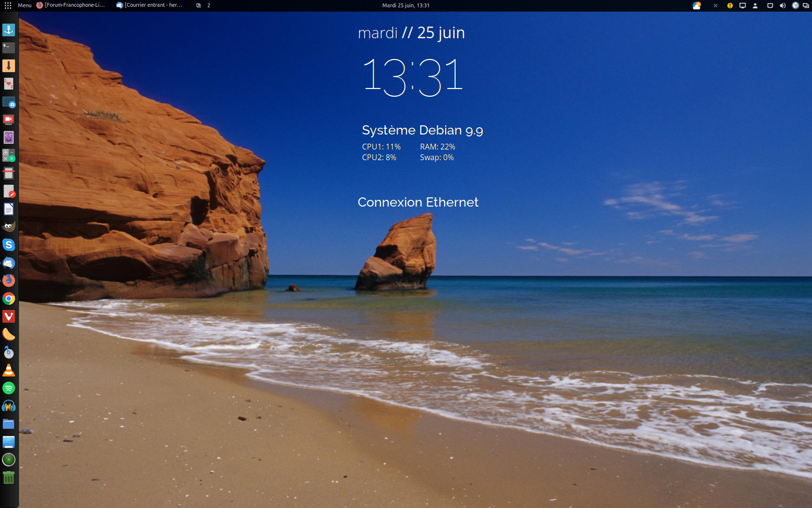The height and width of the screenshot is (508, 812).
Task: Click the show desktop icon in dock
Action: [9, 442]
